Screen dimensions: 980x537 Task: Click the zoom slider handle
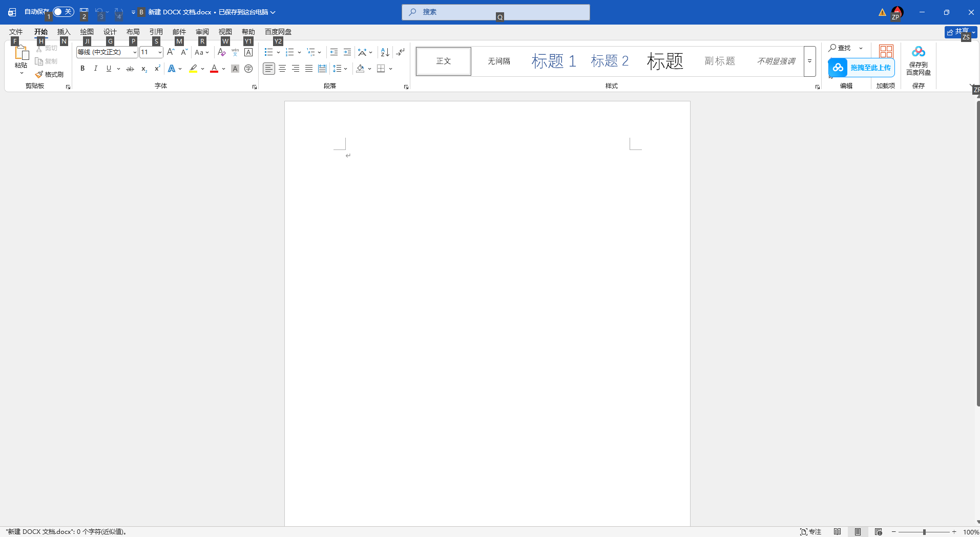[x=924, y=532]
